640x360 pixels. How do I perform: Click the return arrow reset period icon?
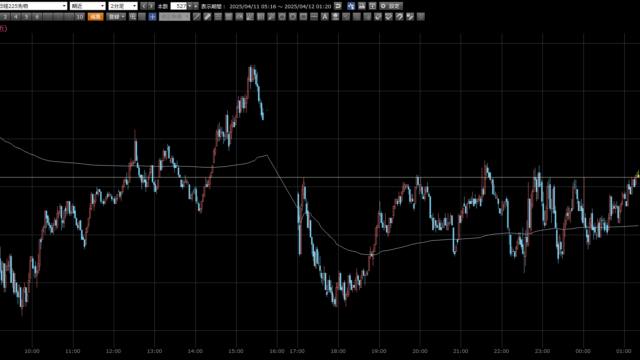(338, 6)
